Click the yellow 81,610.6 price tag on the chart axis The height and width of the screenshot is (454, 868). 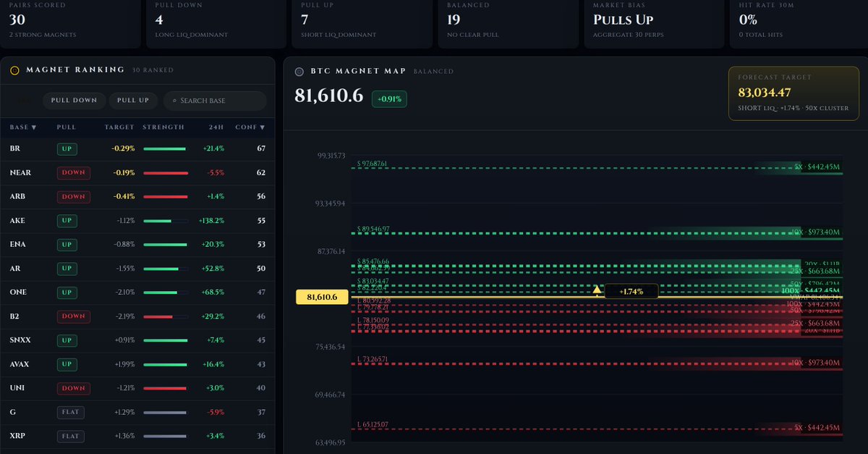coord(318,297)
